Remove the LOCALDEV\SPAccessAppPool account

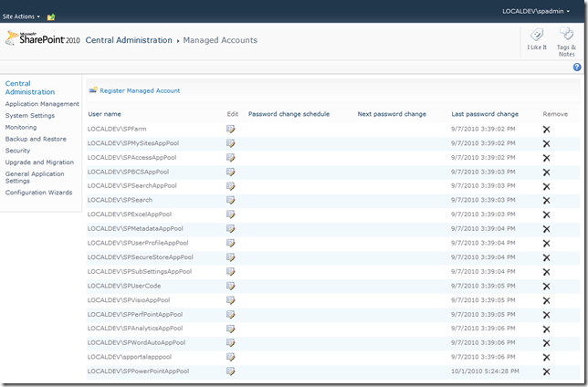pyautogui.click(x=546, y=158)
